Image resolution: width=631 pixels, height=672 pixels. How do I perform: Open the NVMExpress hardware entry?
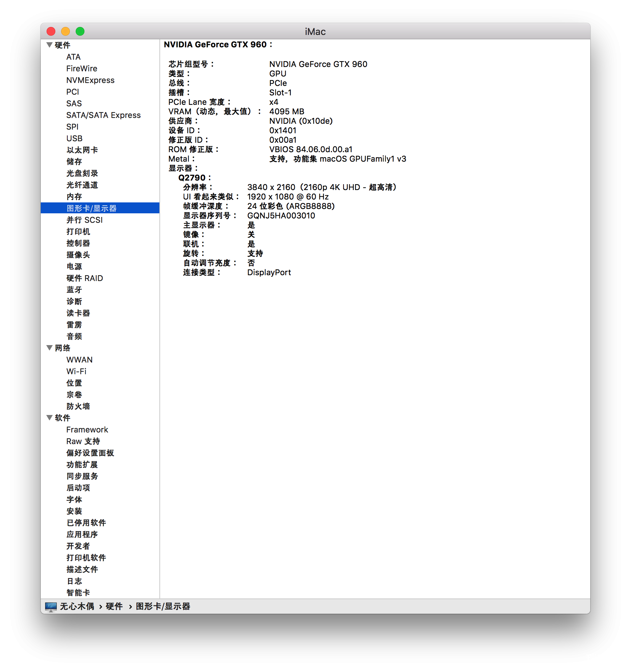[x=90, y=80]
